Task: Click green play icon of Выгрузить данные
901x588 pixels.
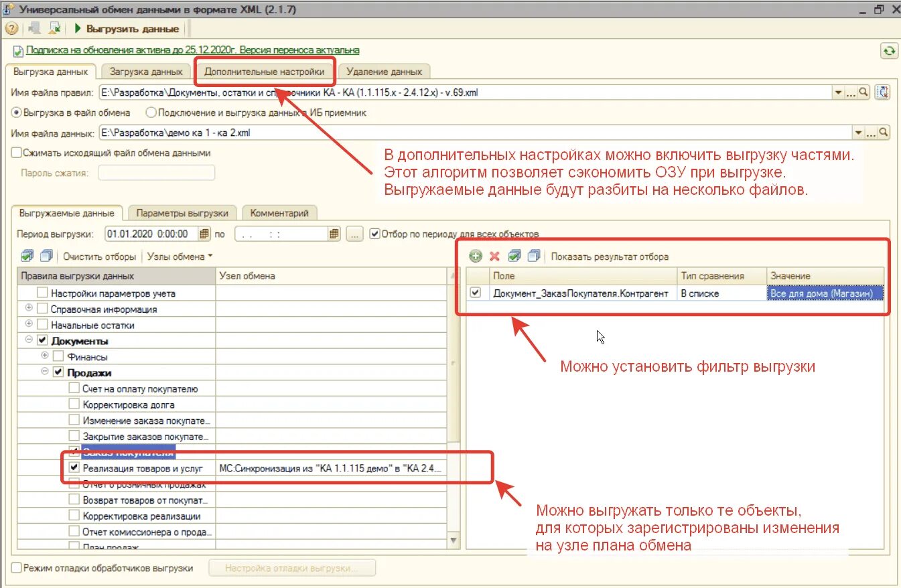Action: pos(78,29)
